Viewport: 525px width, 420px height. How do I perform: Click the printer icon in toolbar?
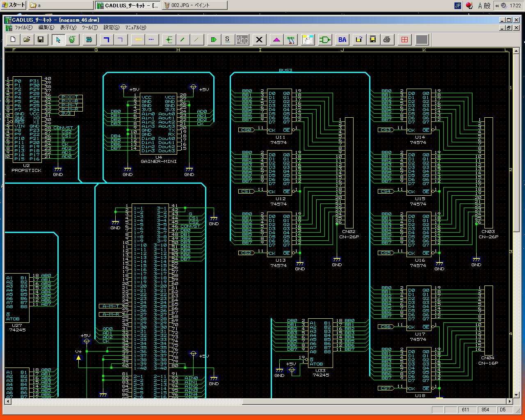coord(386,39)
